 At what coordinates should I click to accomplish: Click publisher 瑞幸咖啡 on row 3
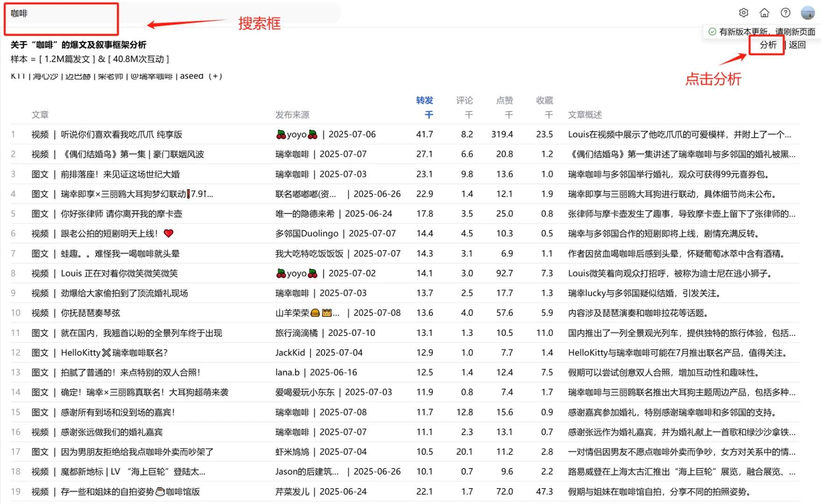(292, 174)
